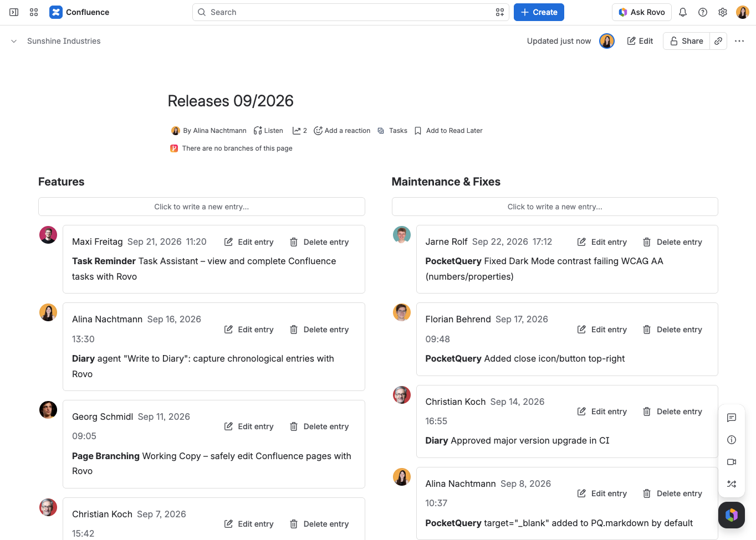Click the Maintenance & Fixes new entry field
The height and width of the screenshot is (540, 756).
(555, 207)
